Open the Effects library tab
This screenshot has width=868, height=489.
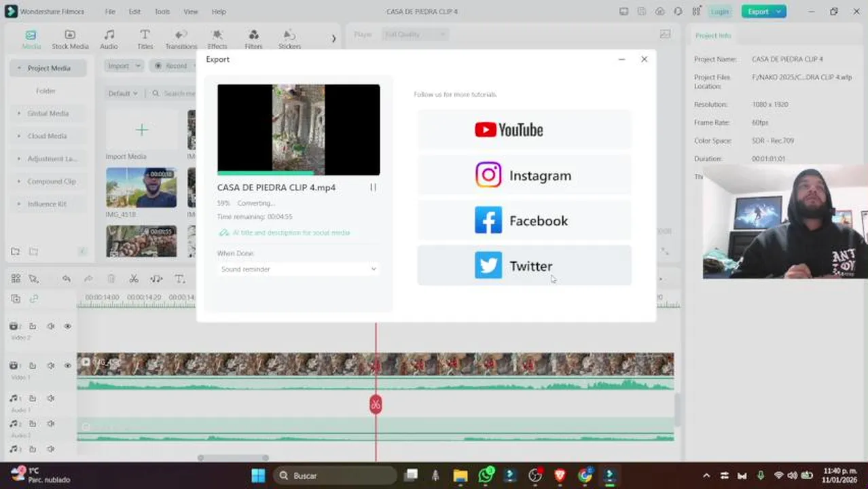tap(217, 39)
